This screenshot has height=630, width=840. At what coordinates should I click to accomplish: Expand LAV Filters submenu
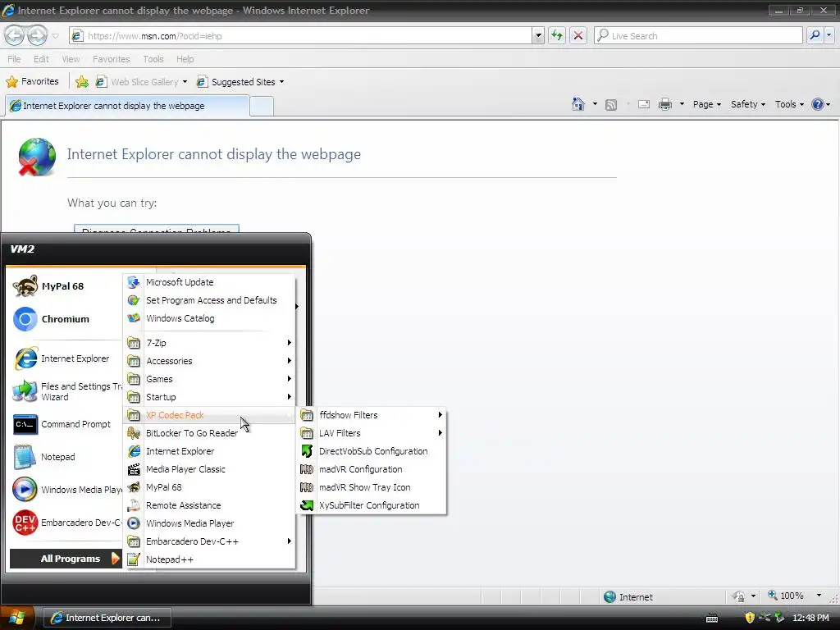click(372, 433)
